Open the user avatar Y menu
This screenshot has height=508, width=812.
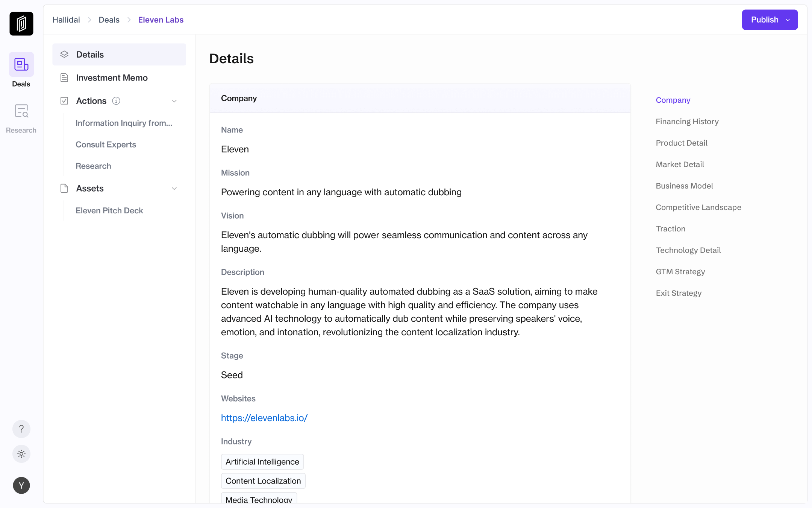pos(21,485)
